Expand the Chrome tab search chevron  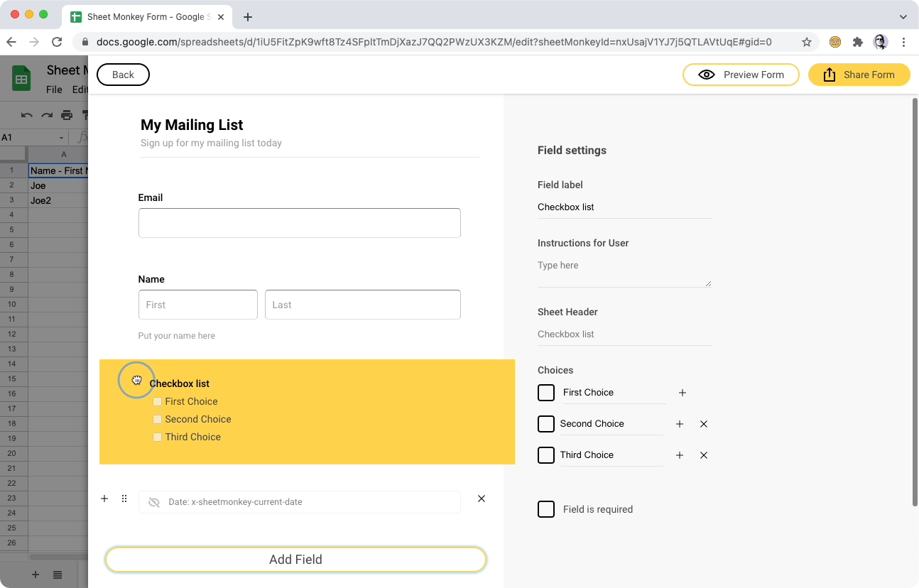point(903,16)
